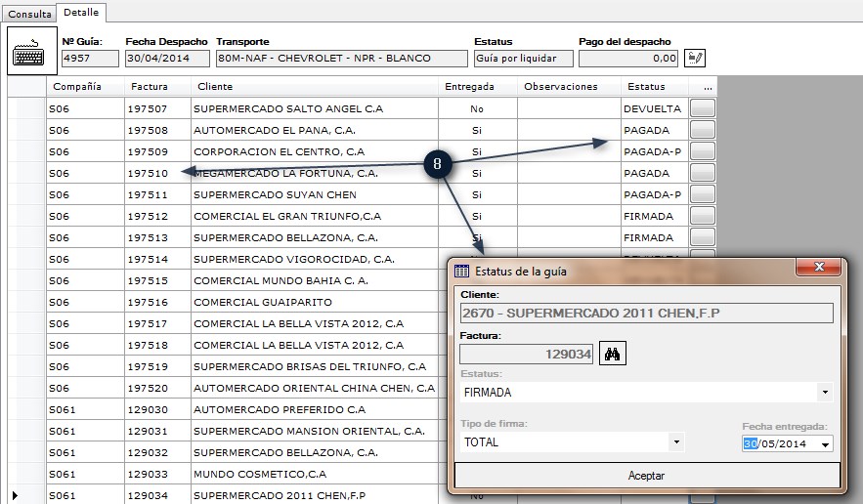Click the Cliente field in the dialog
This screenshot has height=504, width=863.
point(647,314)
